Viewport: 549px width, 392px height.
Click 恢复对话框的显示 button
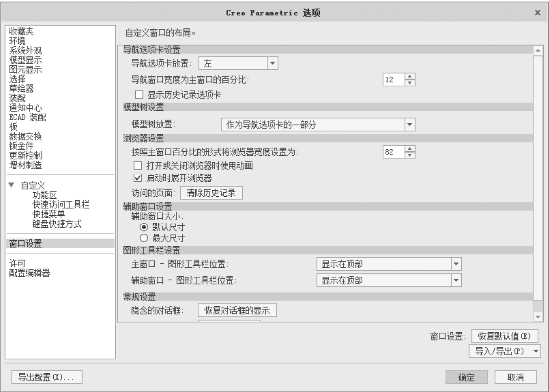click(237, 310)
